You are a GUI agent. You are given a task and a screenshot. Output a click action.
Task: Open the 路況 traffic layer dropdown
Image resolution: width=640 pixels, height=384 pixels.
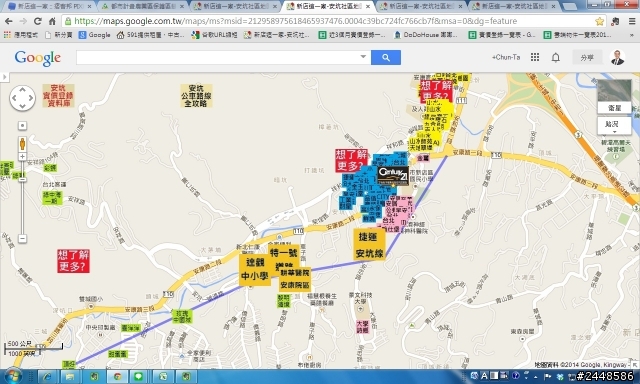click(614, 126)
